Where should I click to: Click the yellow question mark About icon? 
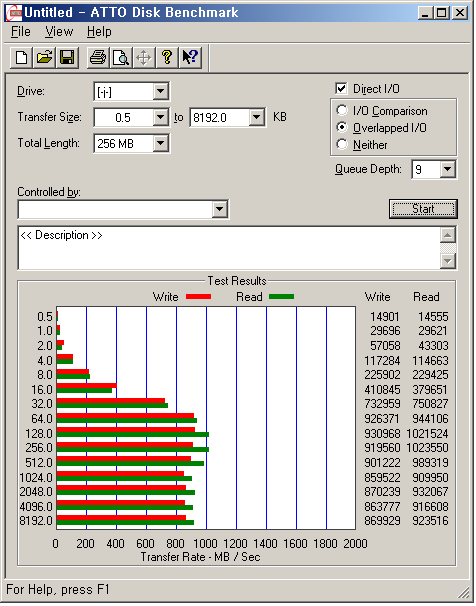[x=167, y=58]
